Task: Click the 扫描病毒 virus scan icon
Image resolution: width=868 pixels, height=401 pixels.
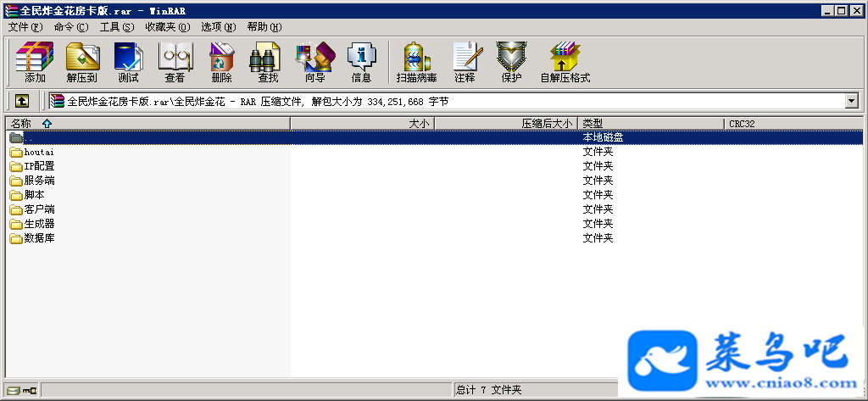Action: pos(416,62)
